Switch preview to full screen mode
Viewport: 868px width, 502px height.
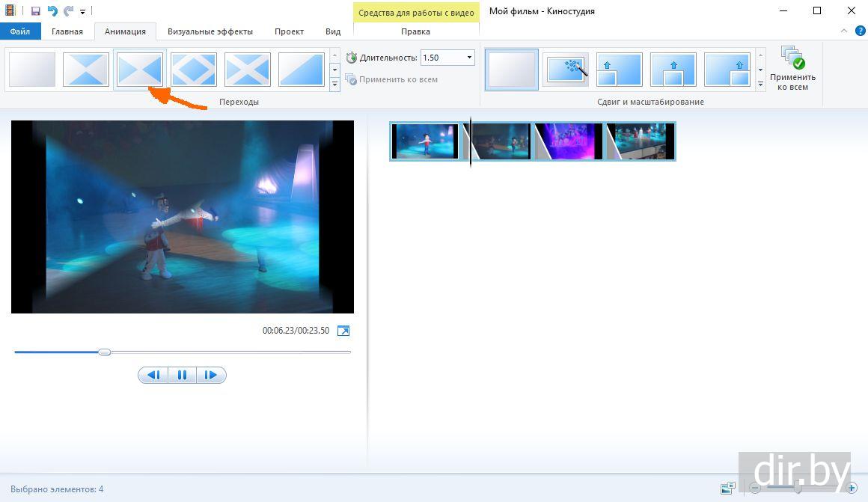pyautogui.click(x=343, y=331)
